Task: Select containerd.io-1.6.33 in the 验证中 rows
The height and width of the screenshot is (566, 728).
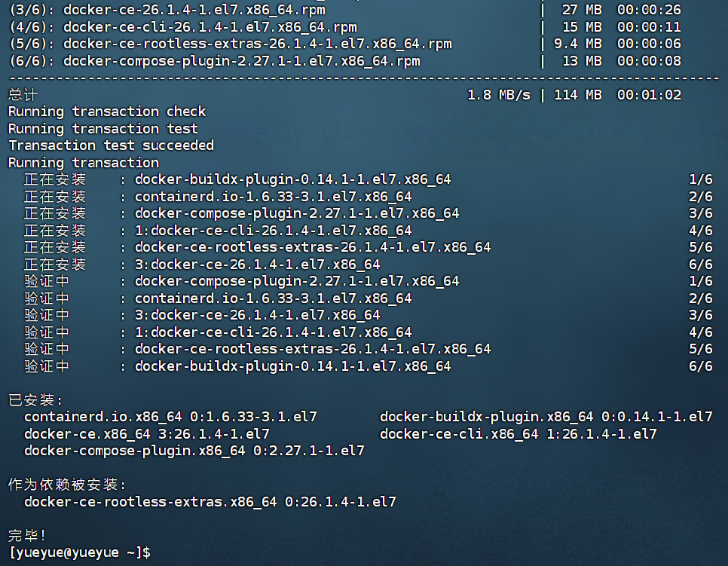Action: tap(274, 298)
